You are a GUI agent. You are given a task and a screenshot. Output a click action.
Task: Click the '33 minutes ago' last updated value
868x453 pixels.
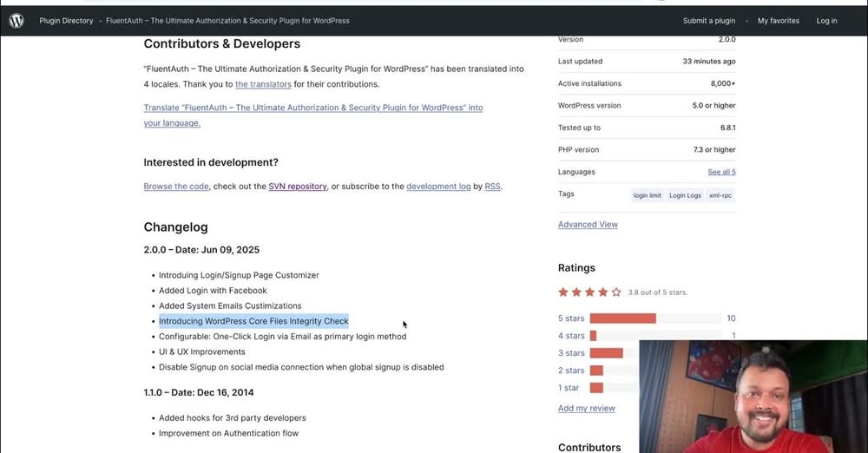[708, 62]
